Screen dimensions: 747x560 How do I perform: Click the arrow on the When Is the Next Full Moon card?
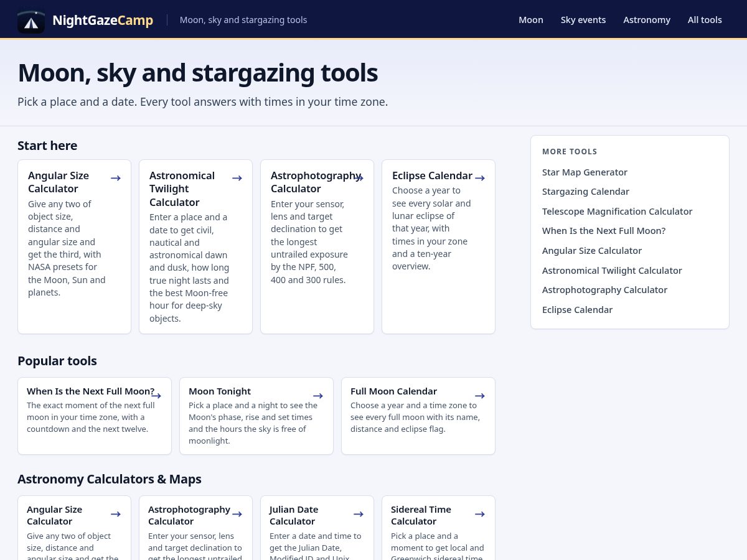156,396
